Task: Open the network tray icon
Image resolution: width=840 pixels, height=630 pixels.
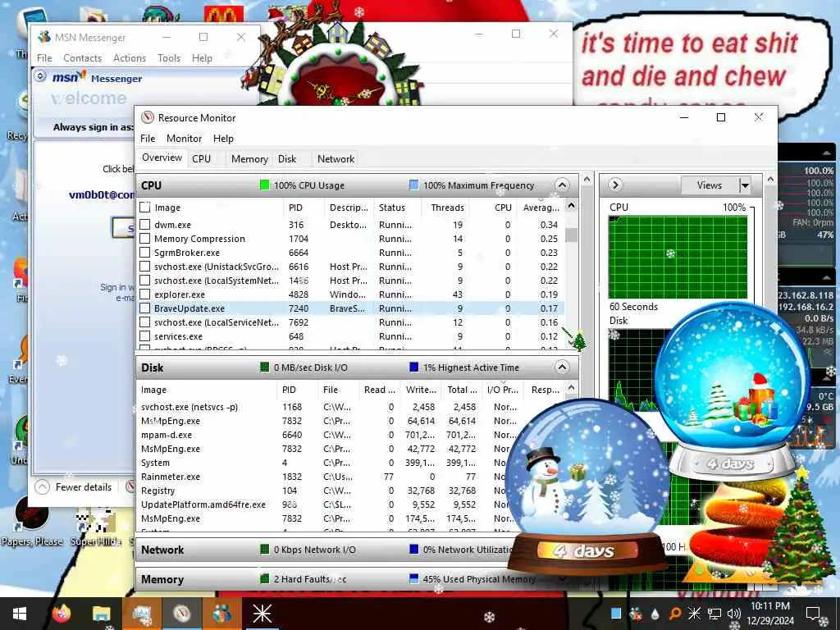Action: point(714,614)
